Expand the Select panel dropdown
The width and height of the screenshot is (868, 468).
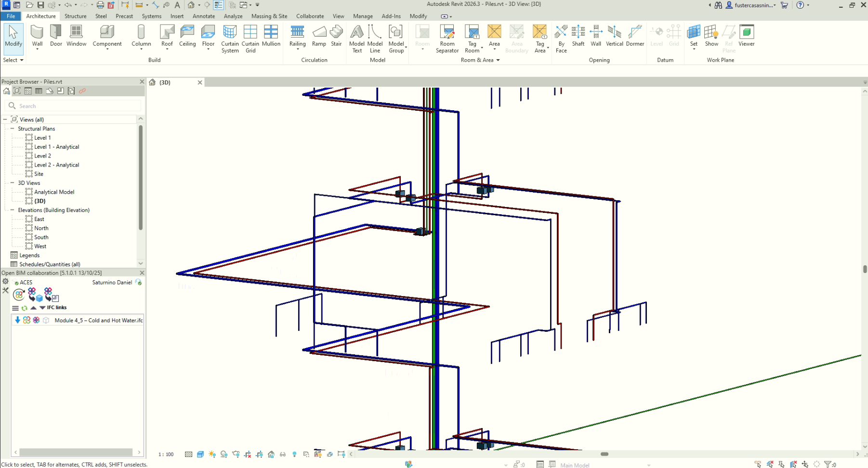(13, 60)
